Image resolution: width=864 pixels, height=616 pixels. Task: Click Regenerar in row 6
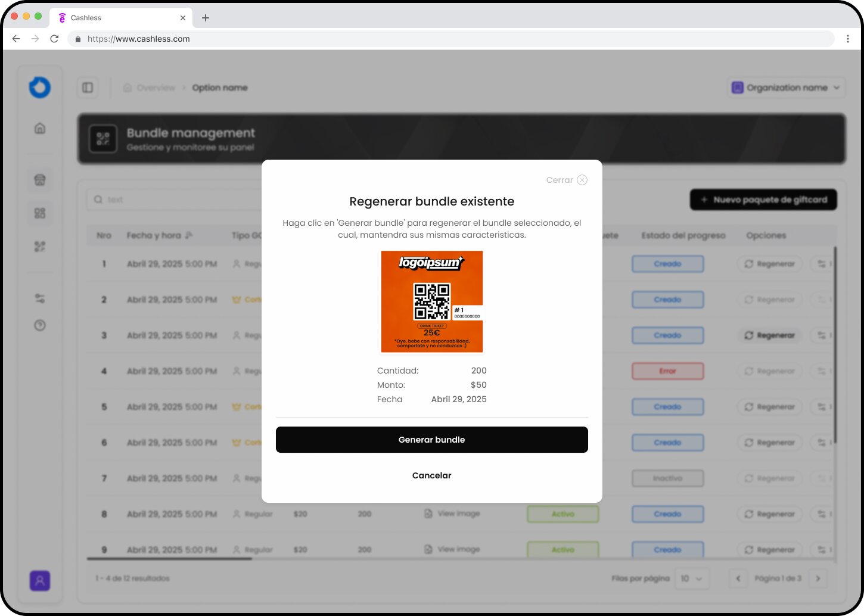770,443
